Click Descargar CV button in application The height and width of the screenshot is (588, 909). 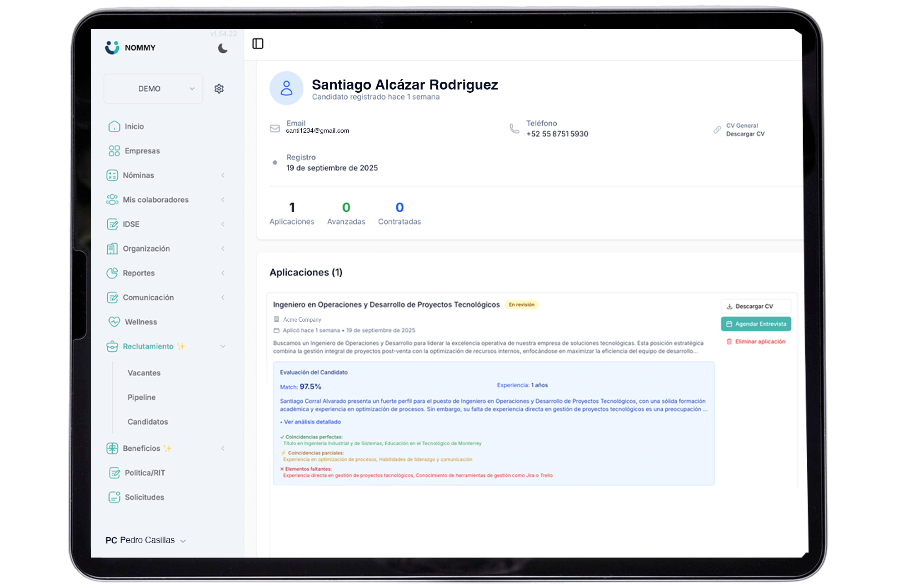tap(756, 306)
